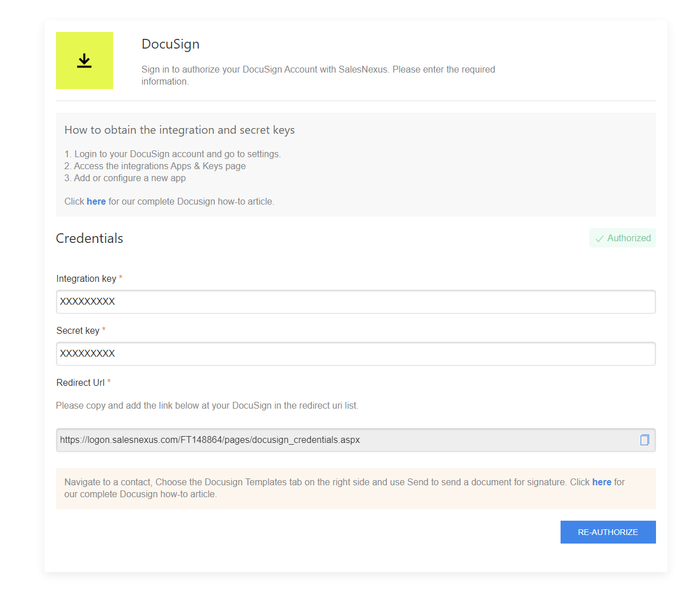Viewport: 700px width, 591px height.
Task: Click the DocuSign download logo icon
Action: (85, 61)
